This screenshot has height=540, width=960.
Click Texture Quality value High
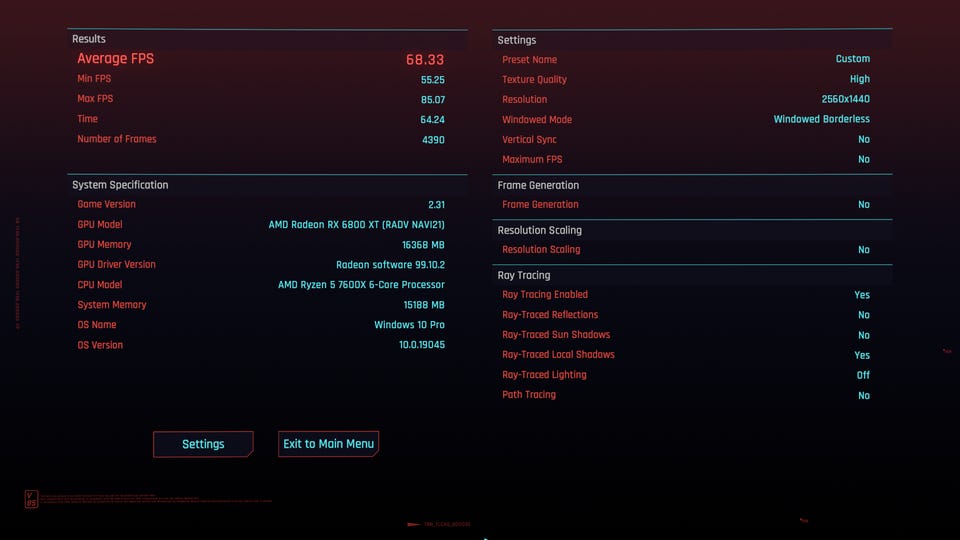860,79
